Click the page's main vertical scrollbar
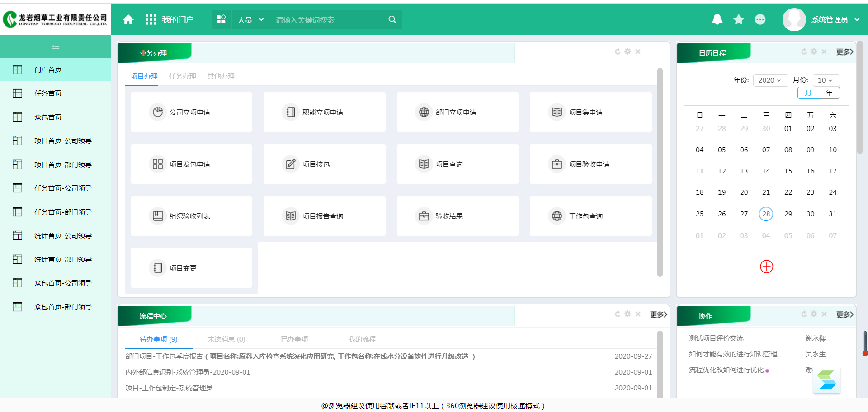The image size is (868, 412). [860, 97]
